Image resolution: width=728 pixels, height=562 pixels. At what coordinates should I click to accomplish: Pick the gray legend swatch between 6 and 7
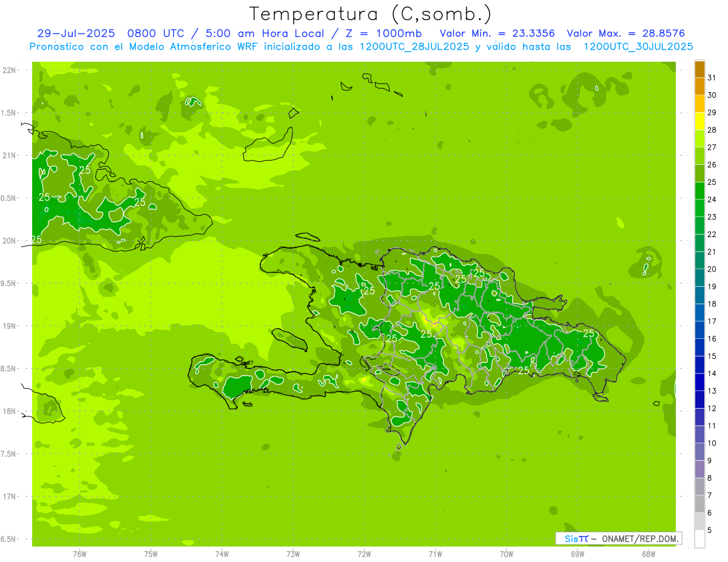click(699, 504)
